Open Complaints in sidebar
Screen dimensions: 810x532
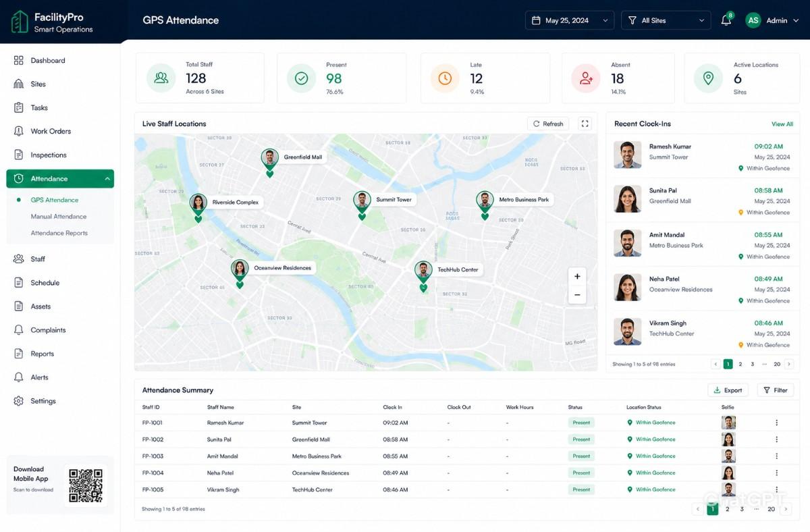pyautogui.click(x=48, y=330)
